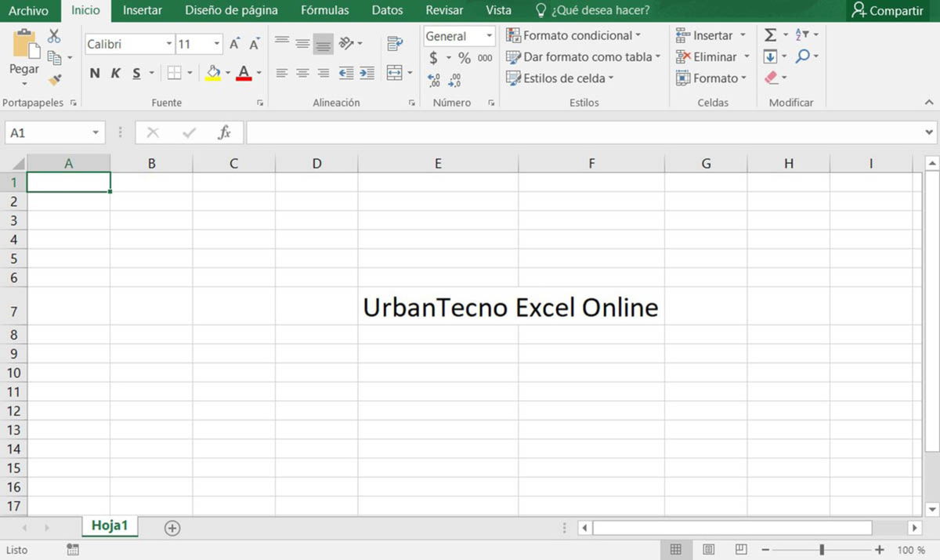Center the text with the alignment icon

point(302,72)
